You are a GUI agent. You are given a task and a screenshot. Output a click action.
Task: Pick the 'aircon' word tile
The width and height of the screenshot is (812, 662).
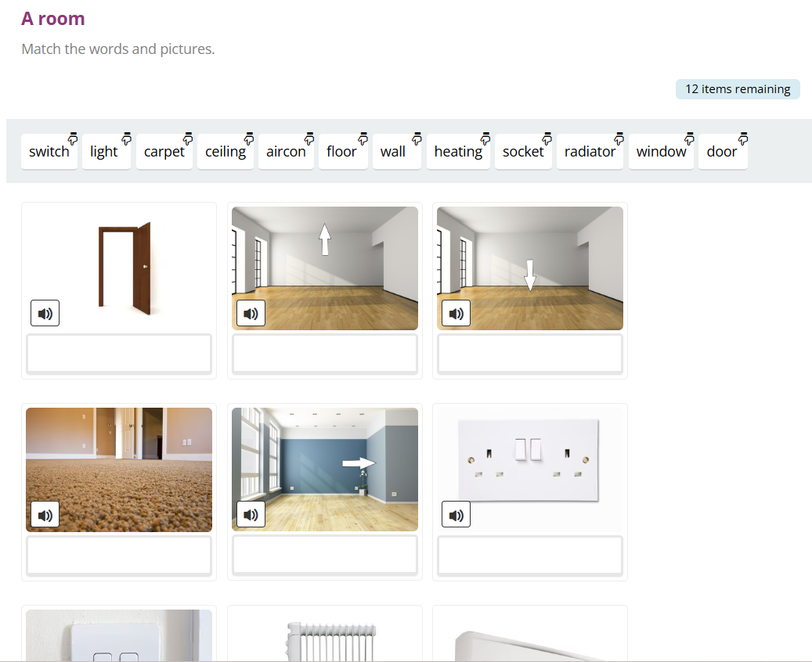tap(286, 152)
